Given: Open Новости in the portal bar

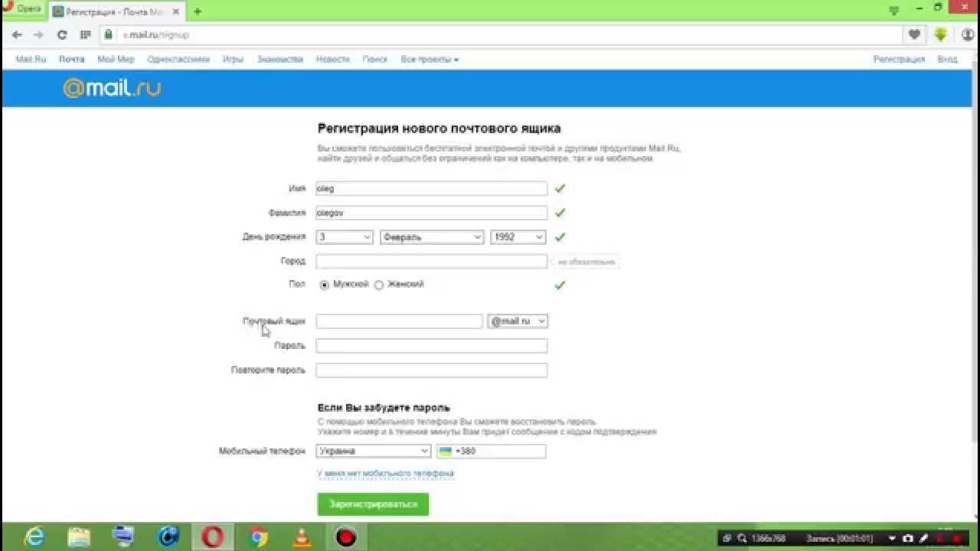Looking at the screenshot, I should (x=333, y=59).
